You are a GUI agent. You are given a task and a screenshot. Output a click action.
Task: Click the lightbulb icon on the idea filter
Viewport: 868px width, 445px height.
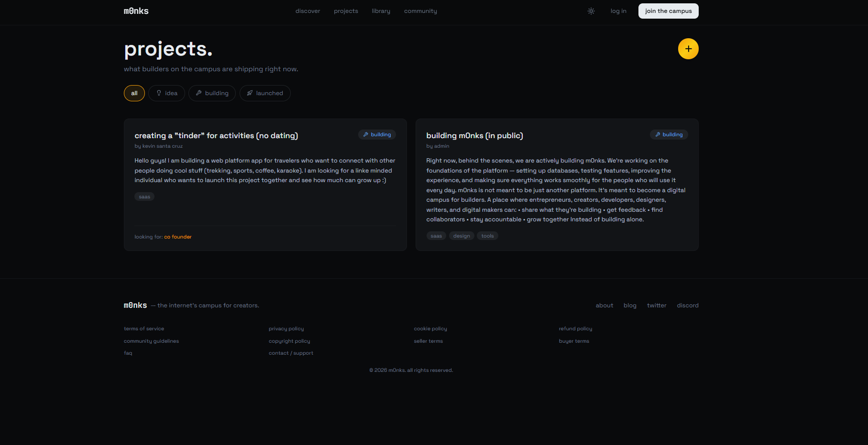tap(158, 93)
